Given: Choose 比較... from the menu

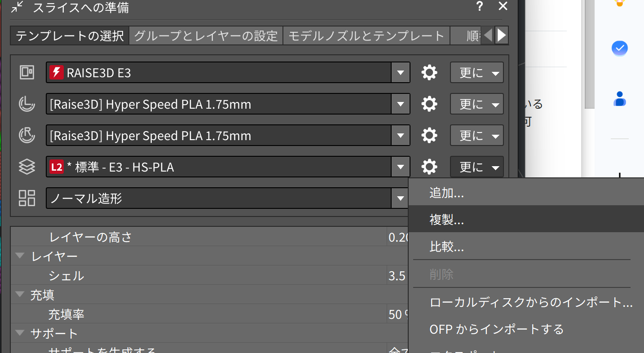Looking at the screenshot, I should coord(526,246).
